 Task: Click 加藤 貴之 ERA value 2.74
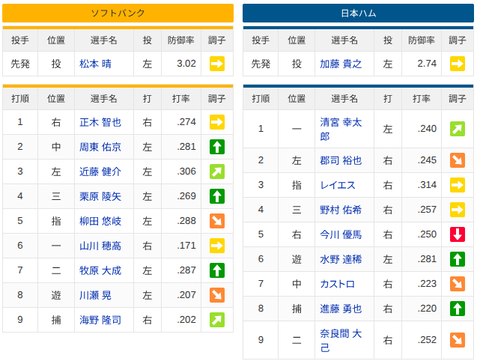(427, 63)
